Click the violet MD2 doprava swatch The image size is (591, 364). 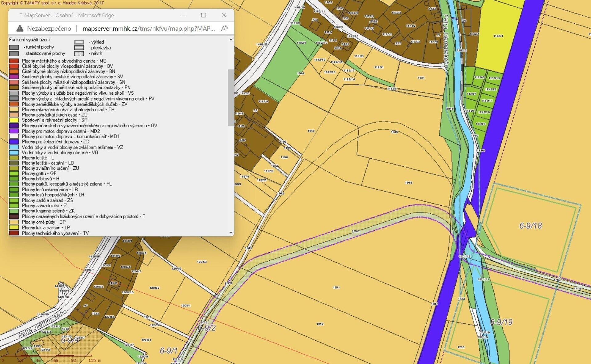[x=14, y=131]
